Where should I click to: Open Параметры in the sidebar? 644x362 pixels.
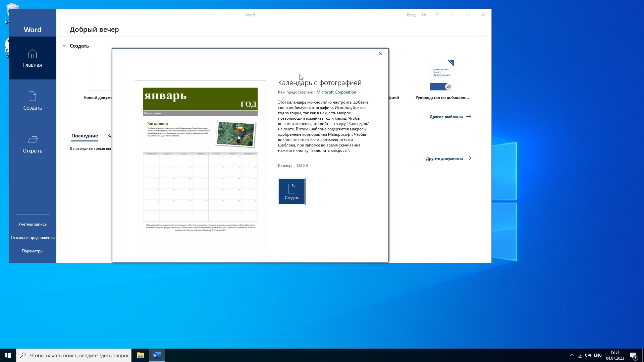point(33,251)
